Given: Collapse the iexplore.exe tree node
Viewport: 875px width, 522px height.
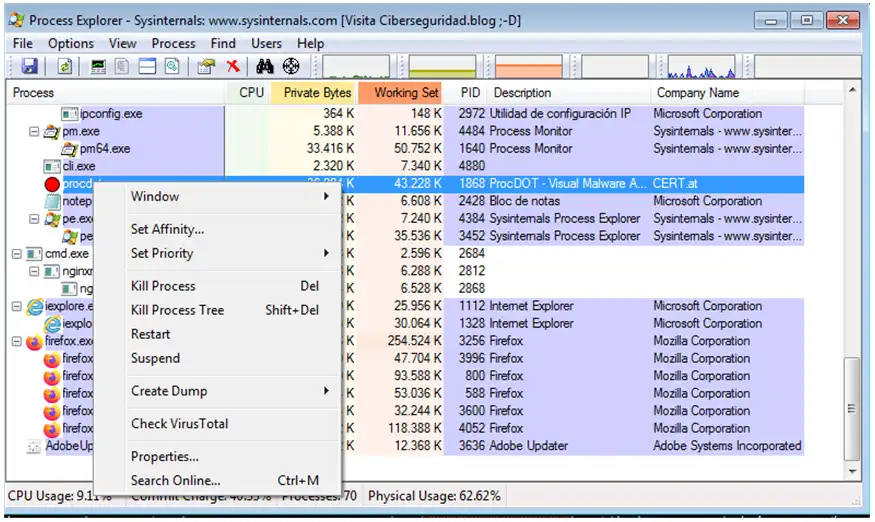Looking at the screenshot, I should [17, 306].
